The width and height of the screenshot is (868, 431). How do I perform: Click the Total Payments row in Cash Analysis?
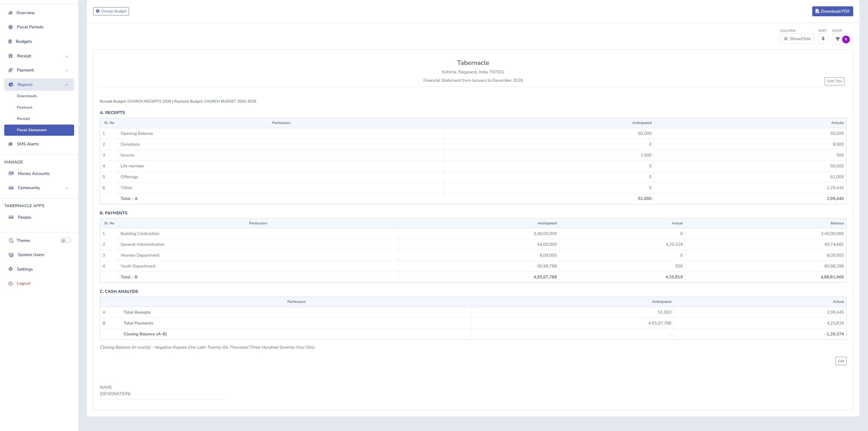pos(473,323)
